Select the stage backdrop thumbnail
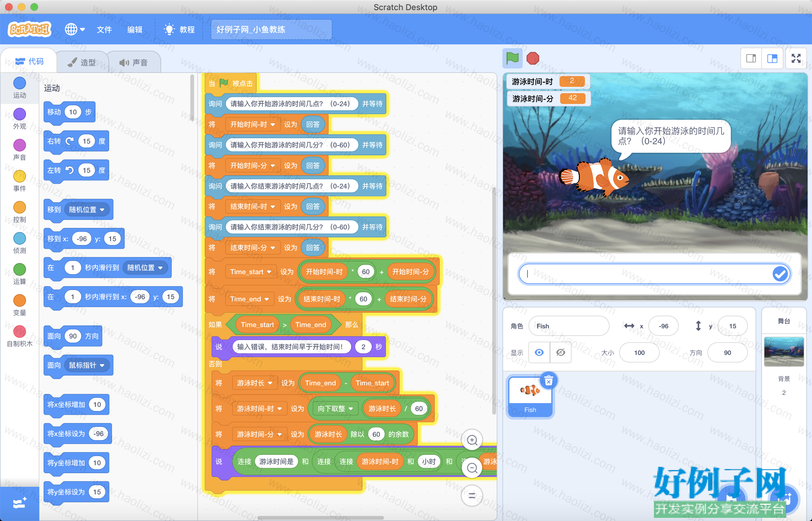This screenshot has height=521, width=812. (784, 351)
